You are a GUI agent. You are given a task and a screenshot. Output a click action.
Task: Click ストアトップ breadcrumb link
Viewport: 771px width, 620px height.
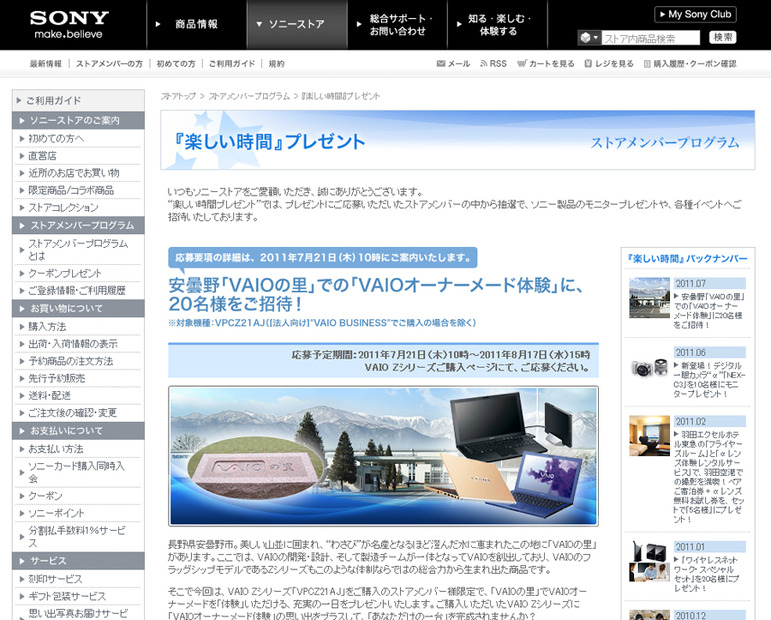coord(178,96)
